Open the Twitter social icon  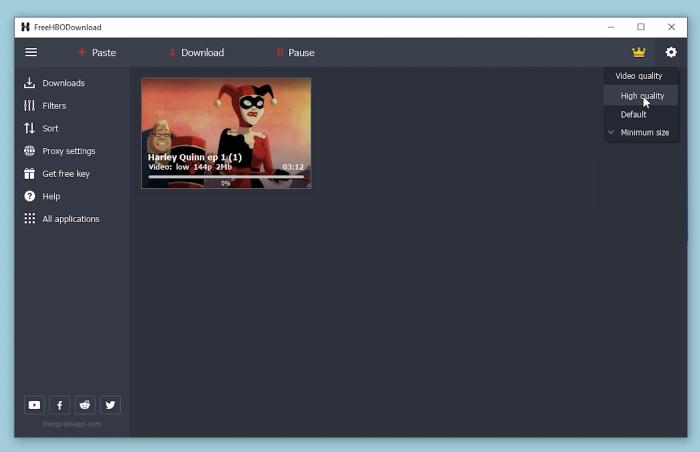pos(110,405)
